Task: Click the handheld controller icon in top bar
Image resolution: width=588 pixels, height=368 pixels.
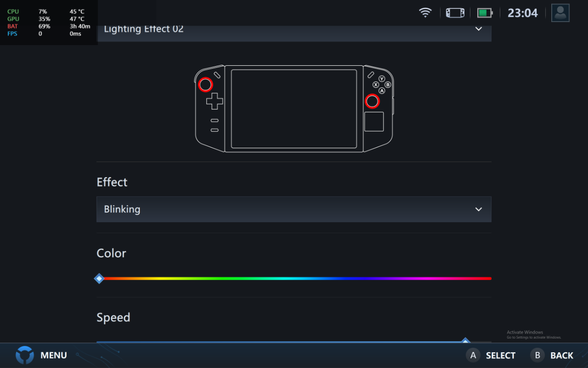Action: 455,13
